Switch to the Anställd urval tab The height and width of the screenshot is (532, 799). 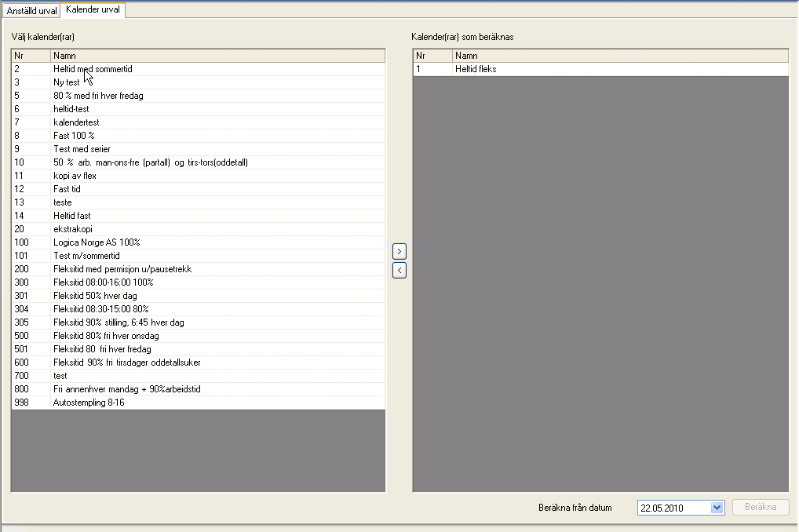(x=31, y=11)
